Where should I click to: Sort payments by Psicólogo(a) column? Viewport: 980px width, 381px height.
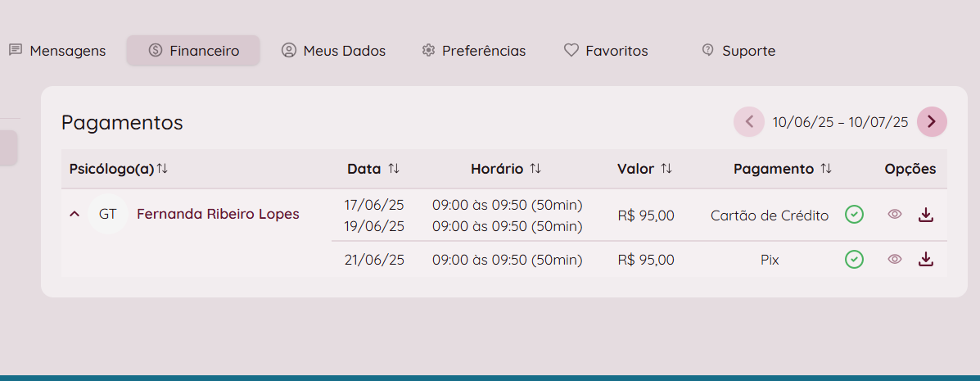pos(162,169)
